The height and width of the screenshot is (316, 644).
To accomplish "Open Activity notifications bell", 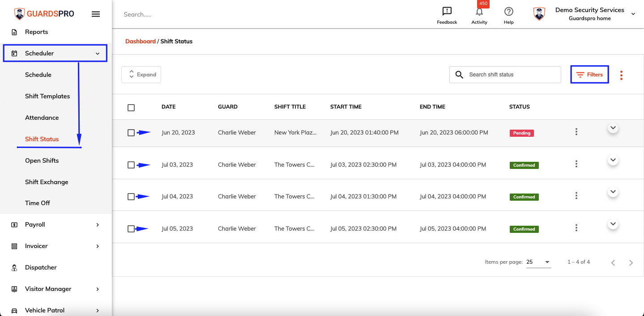I will pos(479,12).
